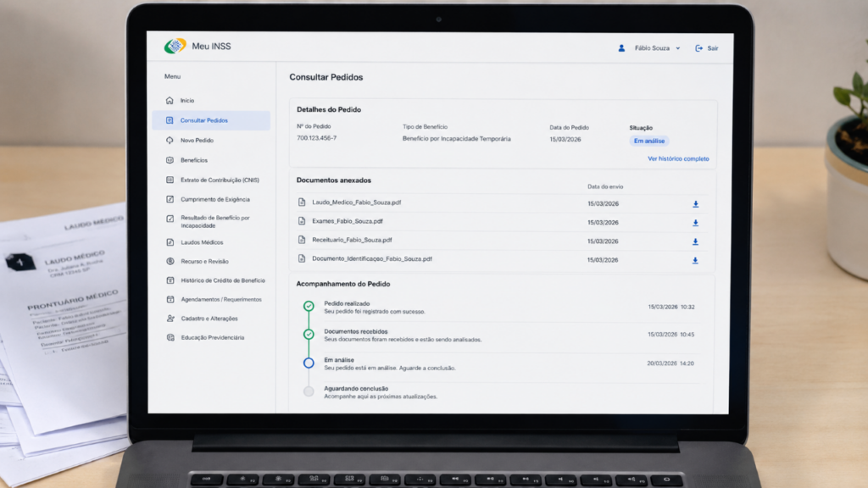The height and width of the screenshot is (488, 868).
Task: Download Exames_Fabio_Souza.pdf with its arrow icon
Action: [x=695, y=223]
